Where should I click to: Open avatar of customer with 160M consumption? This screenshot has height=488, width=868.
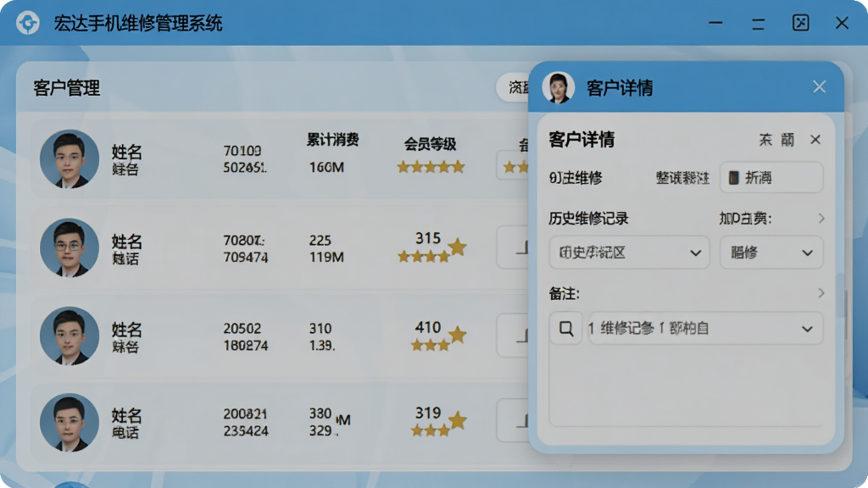(70, 159)
